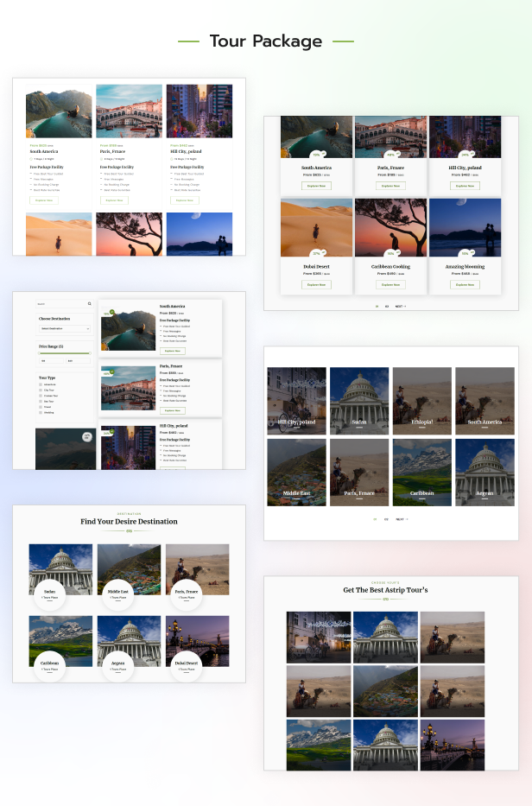Open the colorful hillside village photo in Get The Best Astrip Tour's
Screen dimensions: 532x806
pos(385,691)
